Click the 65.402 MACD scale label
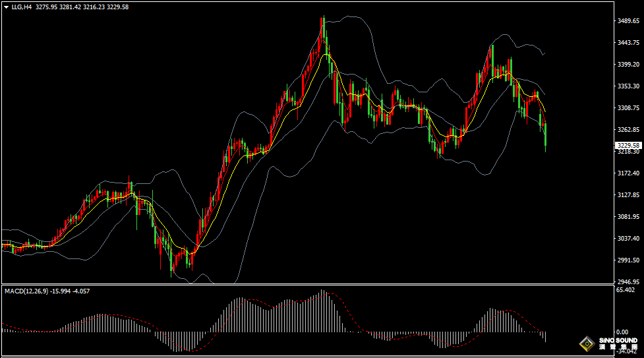644x358 pixels. (626, 290)
